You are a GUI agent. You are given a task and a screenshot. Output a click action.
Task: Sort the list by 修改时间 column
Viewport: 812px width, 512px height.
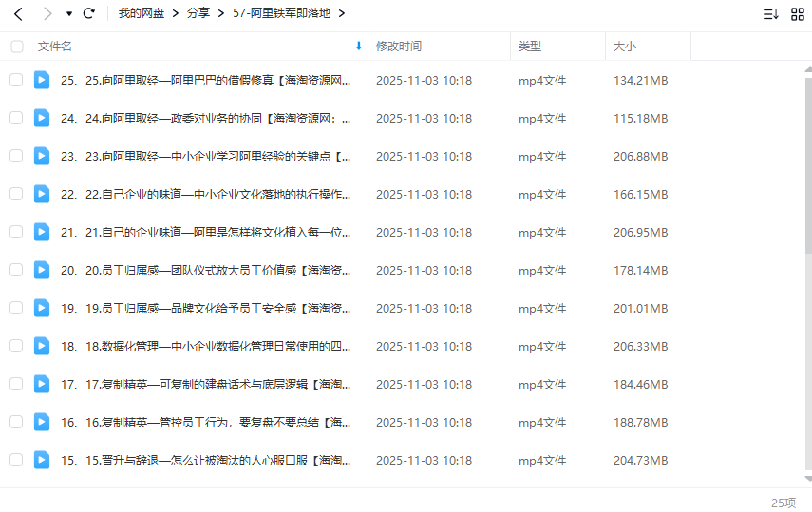(x=399, y=47)
